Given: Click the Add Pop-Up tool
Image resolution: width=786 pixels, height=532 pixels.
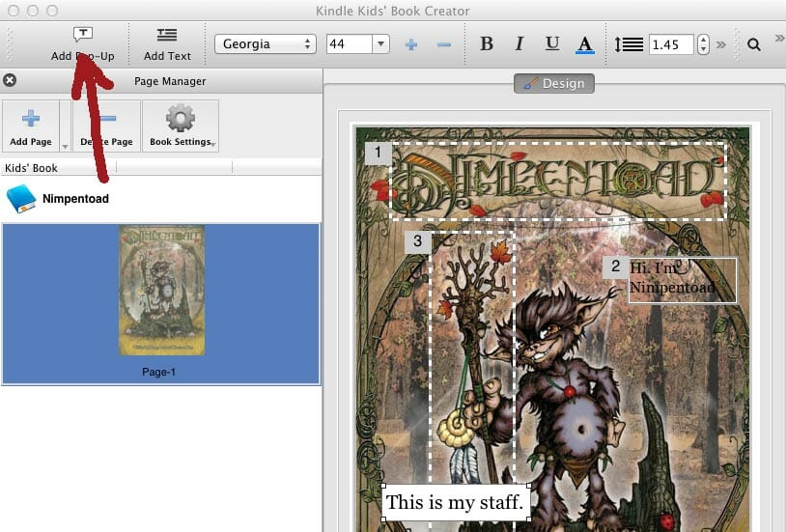Looking at the screenshot, I should pos(83,44).
